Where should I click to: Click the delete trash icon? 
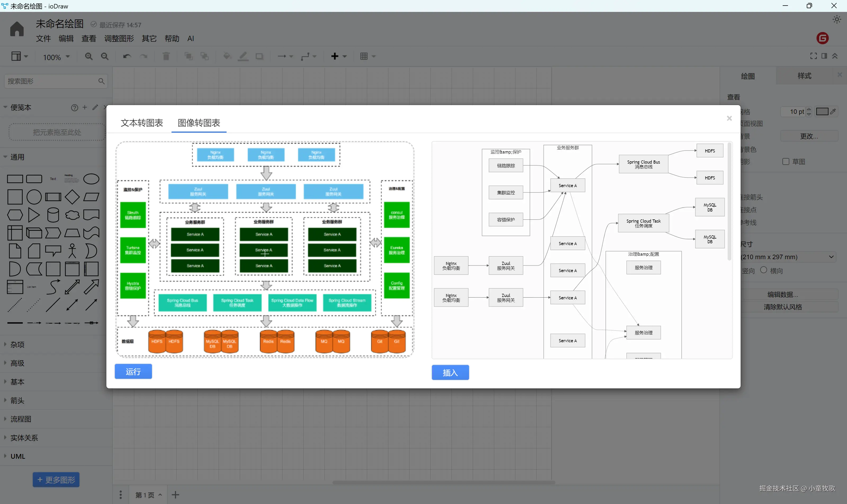[x=166, y=56]
